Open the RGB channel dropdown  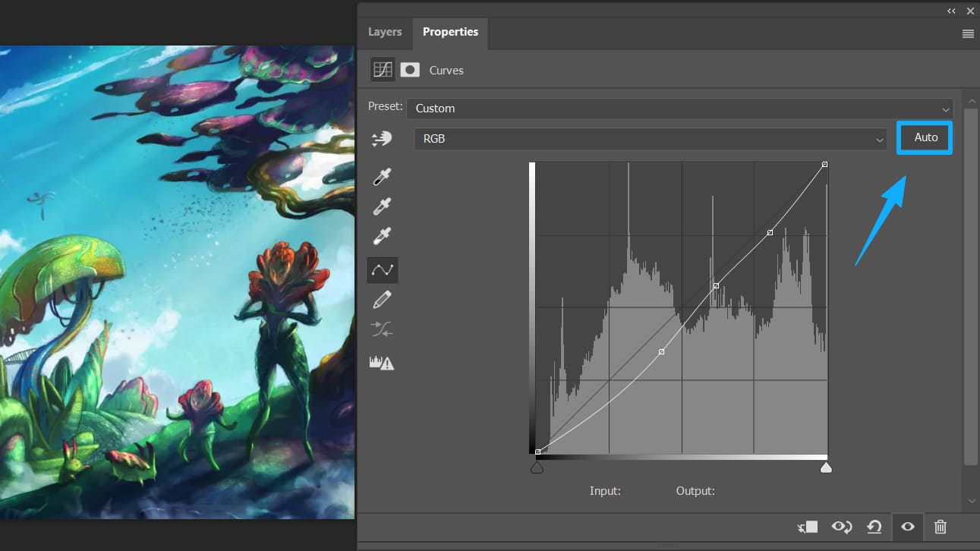click(x=650, y=140)
